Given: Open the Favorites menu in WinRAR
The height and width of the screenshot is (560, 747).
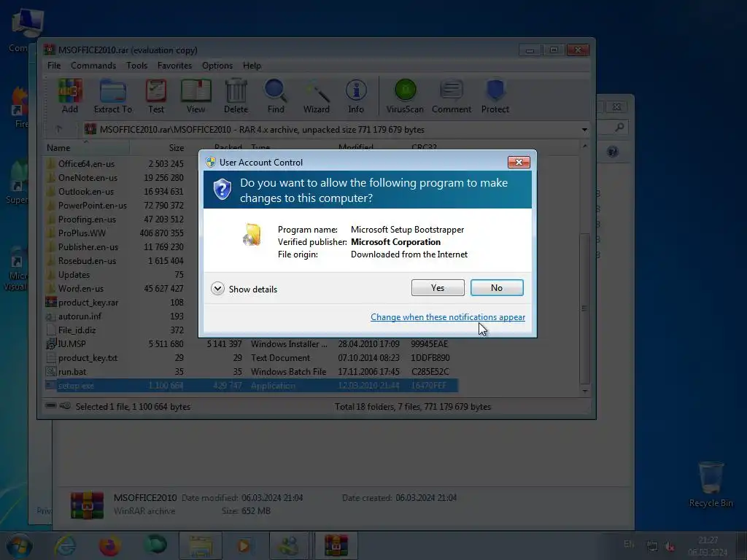Looking at the screenshot, I should pos(174,66).
